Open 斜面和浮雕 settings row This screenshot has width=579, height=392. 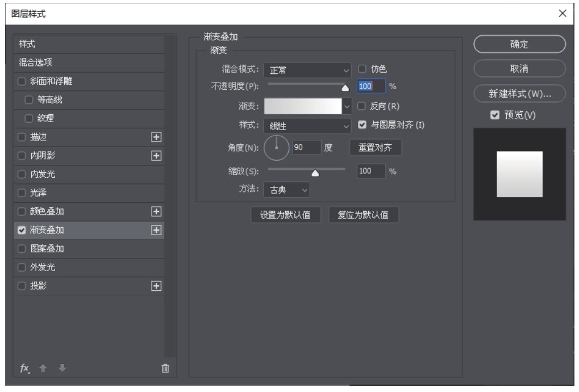pyautogui.click(x=89, y=81)
